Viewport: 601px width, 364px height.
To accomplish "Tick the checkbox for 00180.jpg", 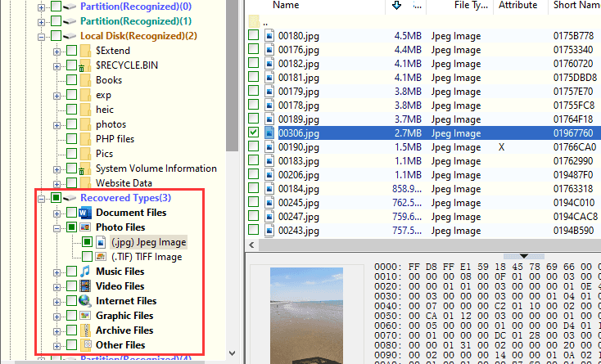I will click(x=254, y=36).
